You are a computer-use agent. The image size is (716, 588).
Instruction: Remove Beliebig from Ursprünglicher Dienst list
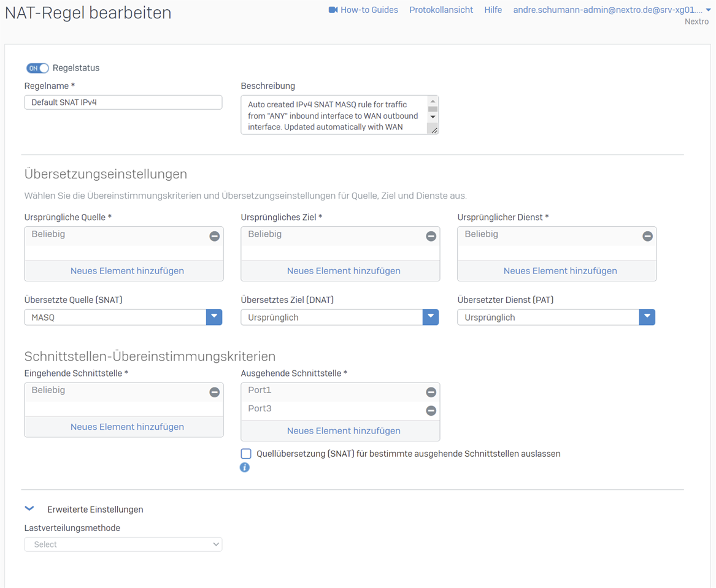point(647,236)
